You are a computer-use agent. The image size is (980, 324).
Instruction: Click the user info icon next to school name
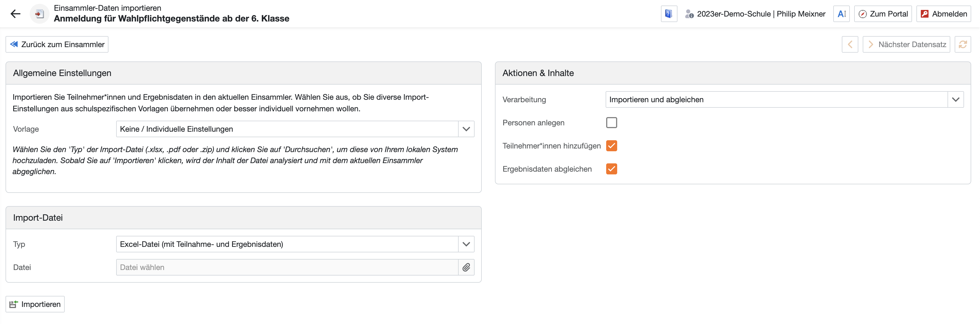[x=689, y=14]
